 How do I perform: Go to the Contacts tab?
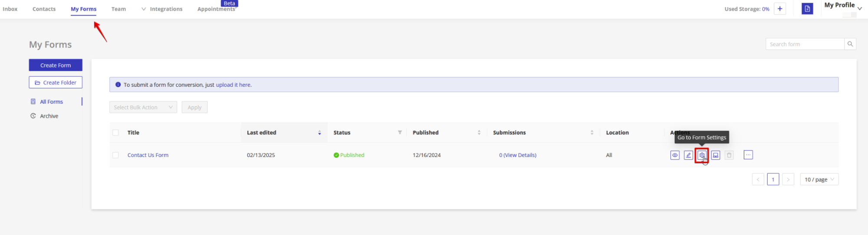coord(44,9)
